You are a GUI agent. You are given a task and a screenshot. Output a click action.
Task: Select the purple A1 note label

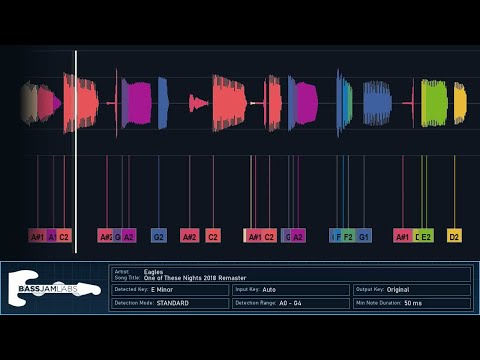pos(52,237)
